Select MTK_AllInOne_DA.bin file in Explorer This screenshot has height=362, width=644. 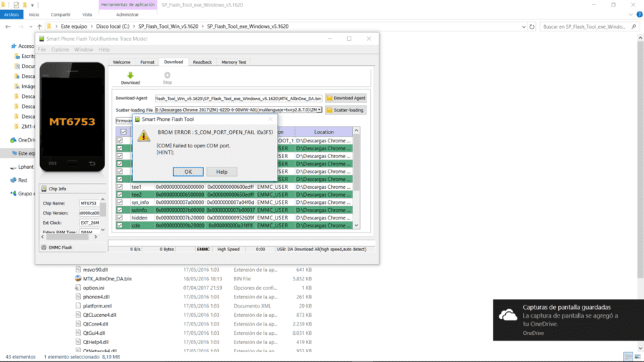pyautogui.click(x=107, y=279)
